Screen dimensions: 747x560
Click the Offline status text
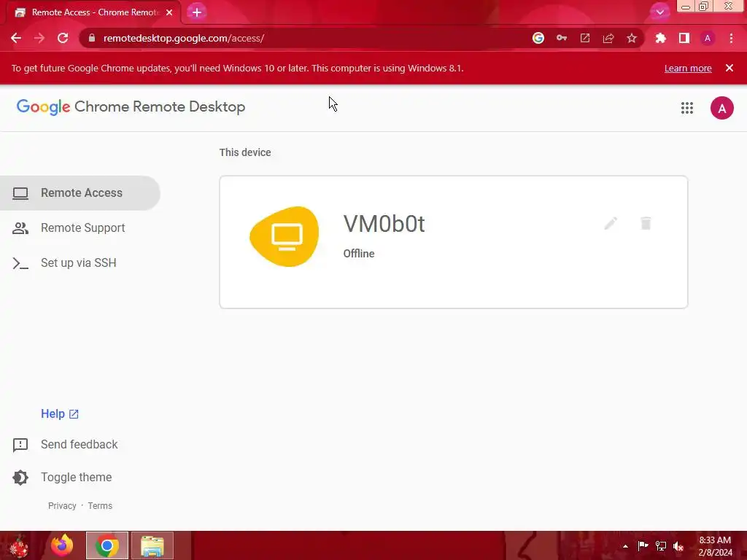coord(359,254)
